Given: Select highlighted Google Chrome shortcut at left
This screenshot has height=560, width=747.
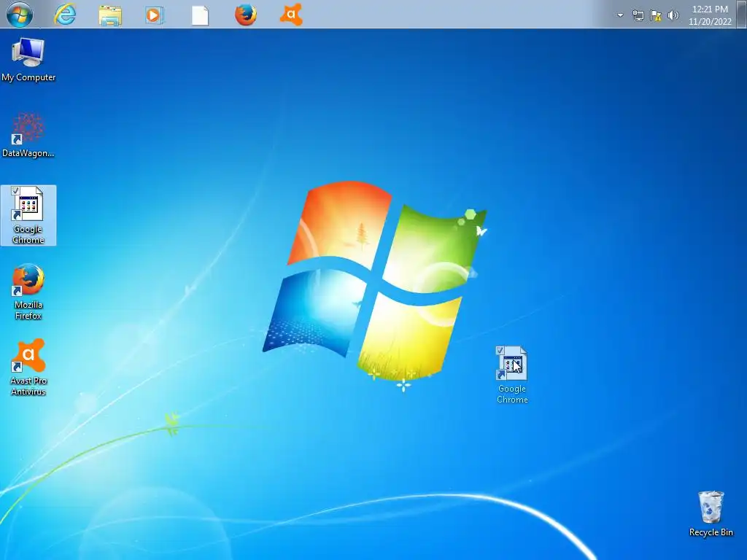Looking at the screenshot, I should pos(28,215).
